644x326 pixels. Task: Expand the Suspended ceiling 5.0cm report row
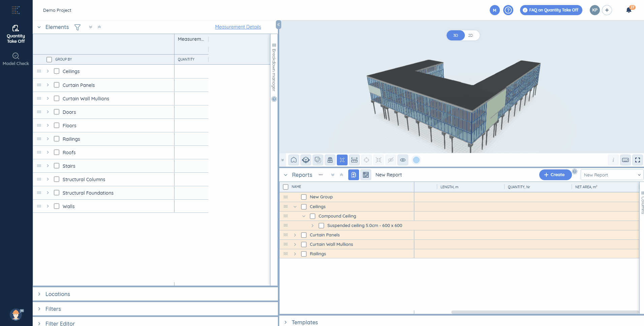313,226
